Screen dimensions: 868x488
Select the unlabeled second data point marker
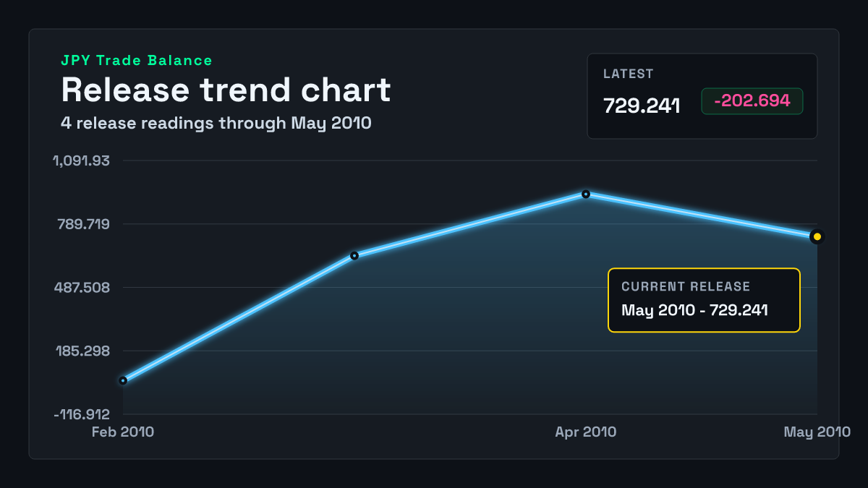coord(354,255)
